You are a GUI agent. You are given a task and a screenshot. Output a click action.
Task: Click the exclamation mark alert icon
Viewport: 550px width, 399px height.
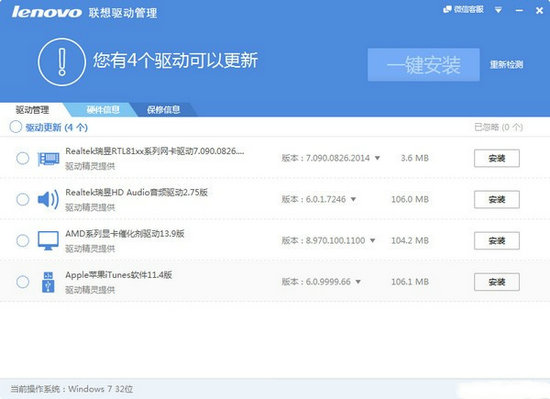click(62, 62)
